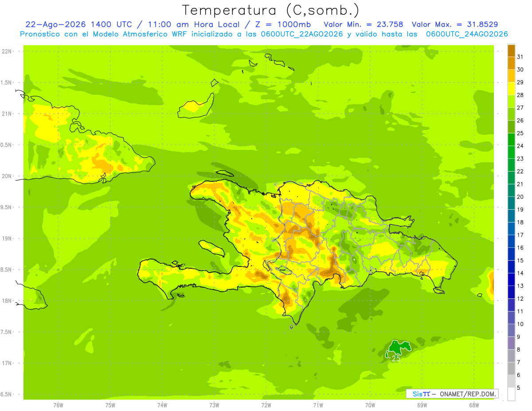Click legend value 27
The image size is (532, 411).
click(520, 108)
